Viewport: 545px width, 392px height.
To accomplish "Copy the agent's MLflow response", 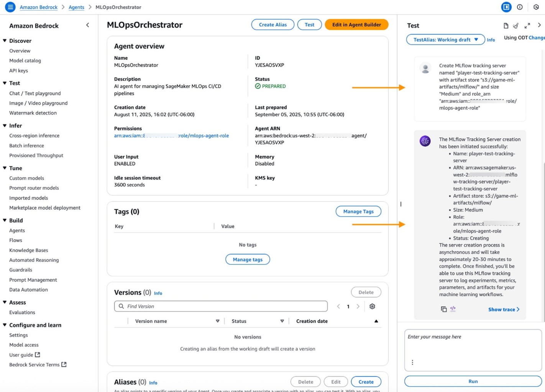I will tap(443, 309).
